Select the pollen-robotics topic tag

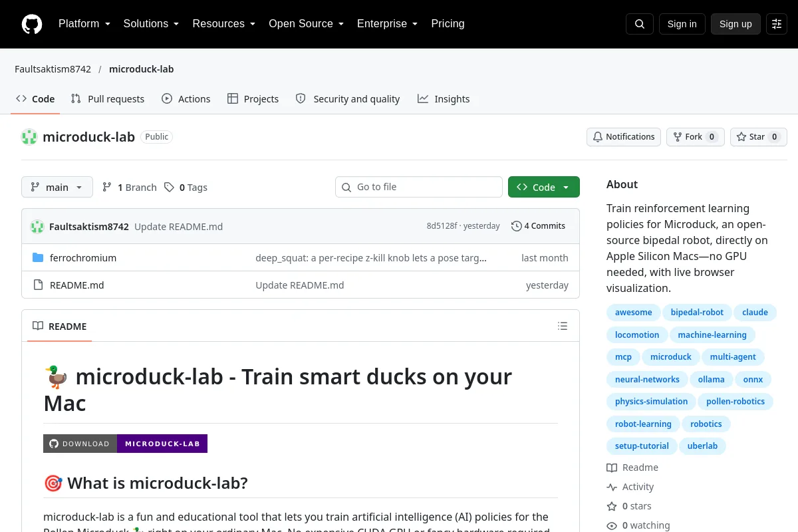(x=735, y=402)
